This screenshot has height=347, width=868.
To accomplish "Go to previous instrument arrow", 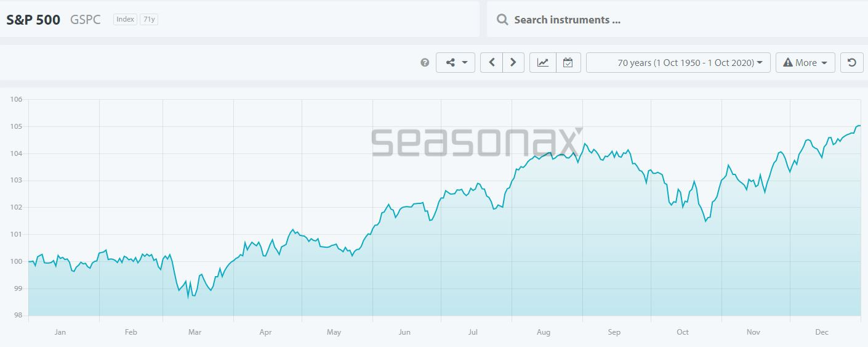I will (491, 63).
